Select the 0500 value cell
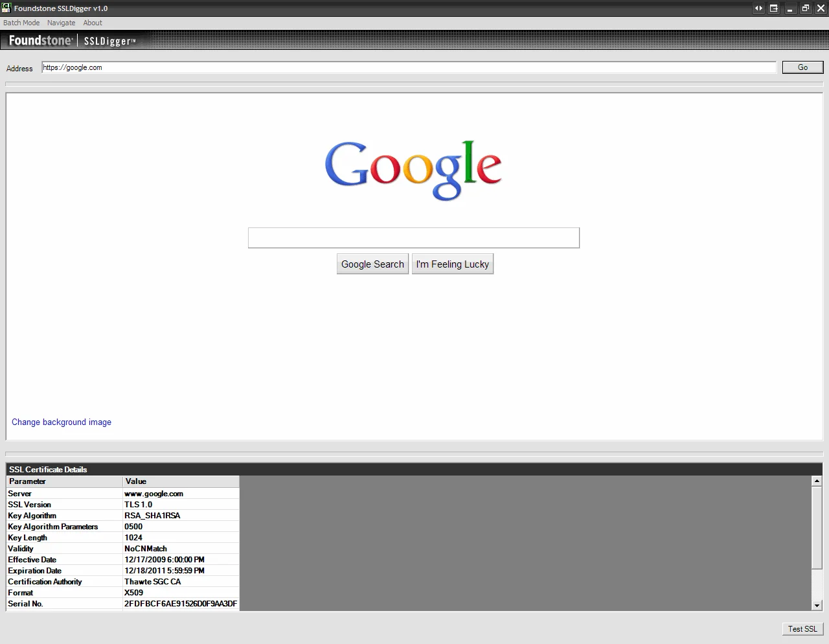Image resolution: width=829 pixels, height=644 pixels. (x=181, y=527)
